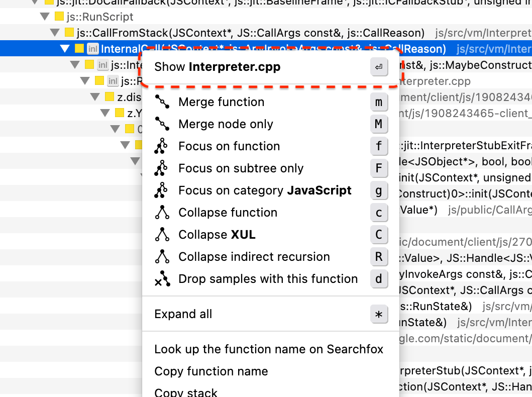Click the Merge function icon

pos(162,102)
